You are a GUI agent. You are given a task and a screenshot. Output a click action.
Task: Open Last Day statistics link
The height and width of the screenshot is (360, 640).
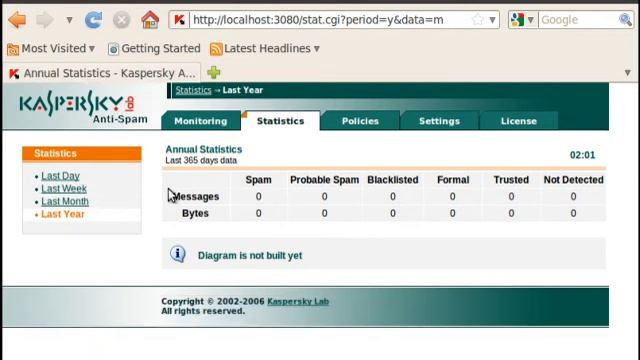tap(60, 176)
